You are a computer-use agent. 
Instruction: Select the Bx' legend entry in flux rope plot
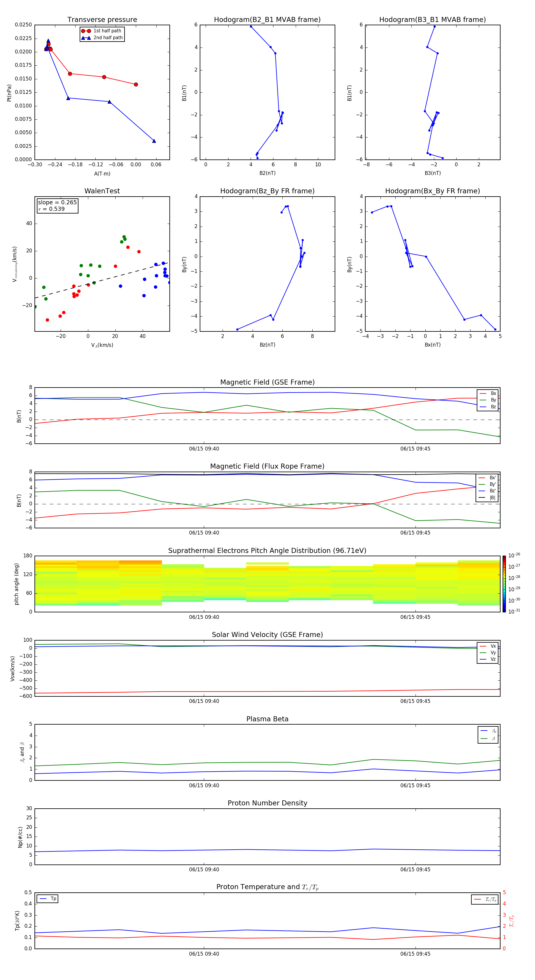487,478
